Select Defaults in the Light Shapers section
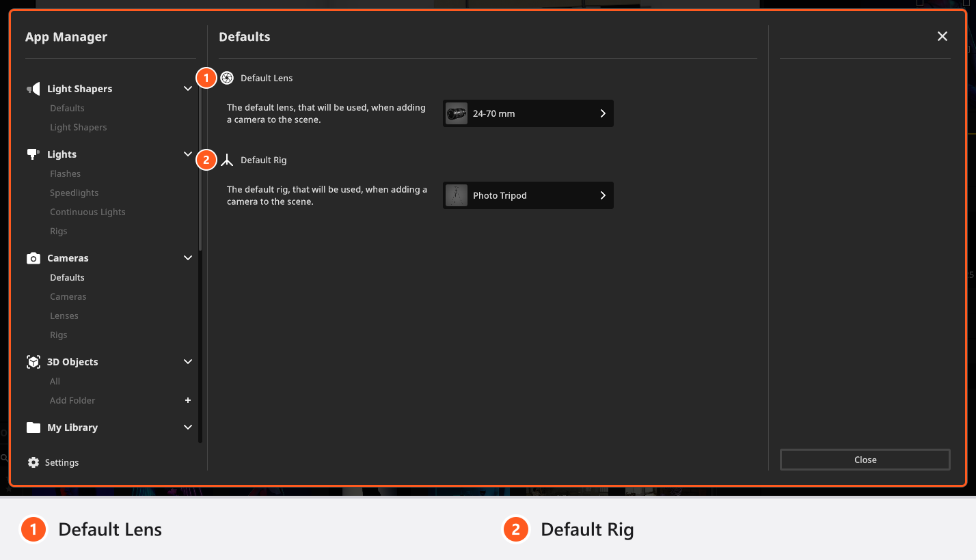 tap(67, 108)
